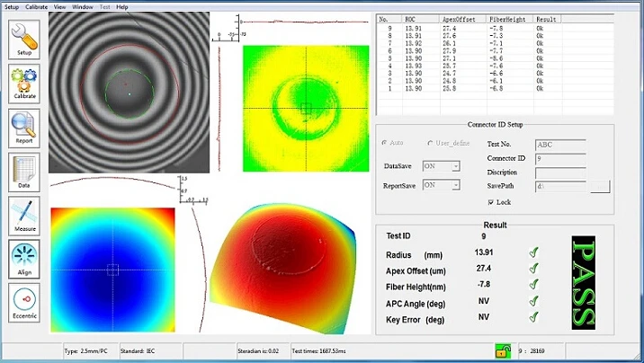The height and width of the screenshot is (363, 644).
Task: Click the Test No. input field
Action: point(560,144)
